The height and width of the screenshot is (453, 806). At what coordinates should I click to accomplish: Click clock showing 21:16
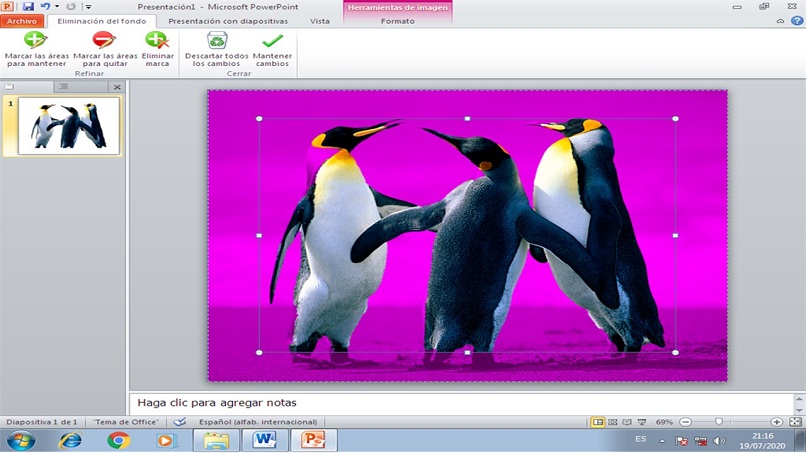[x=763, y=436]
